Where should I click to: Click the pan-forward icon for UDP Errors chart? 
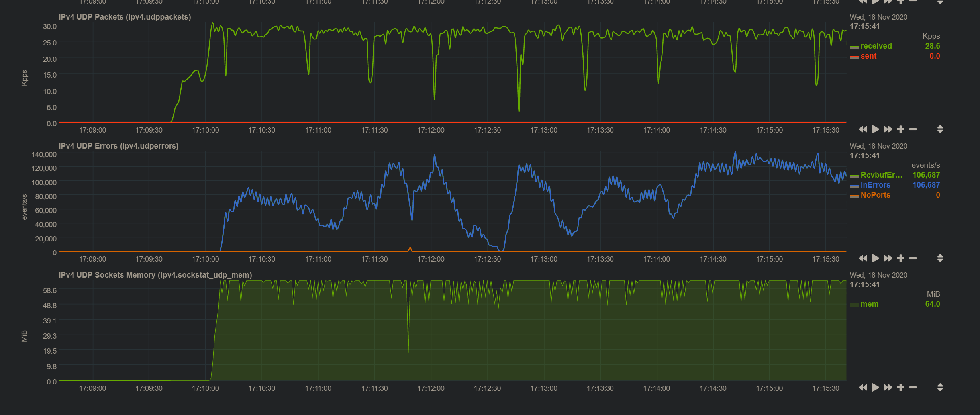[888, 259]
